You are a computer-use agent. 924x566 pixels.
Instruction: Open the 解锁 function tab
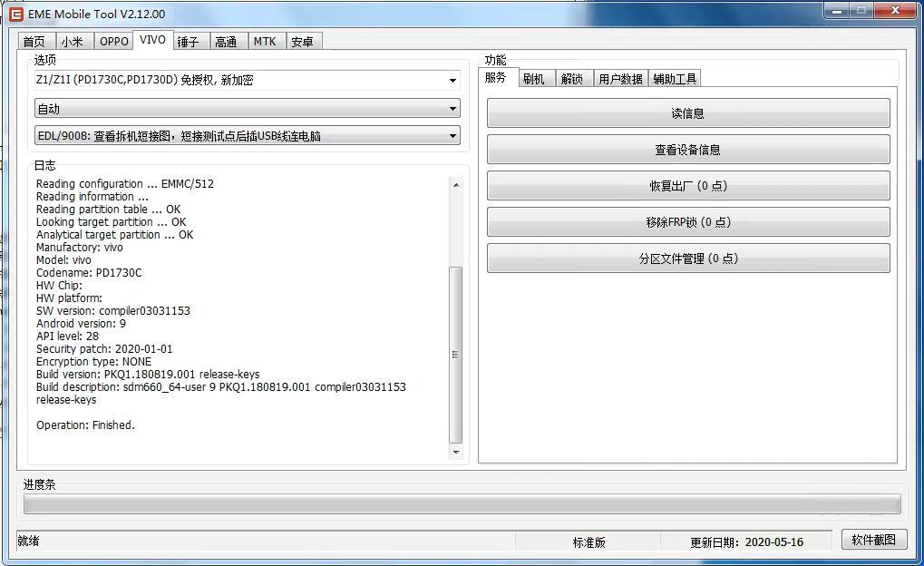pos(573,78)
